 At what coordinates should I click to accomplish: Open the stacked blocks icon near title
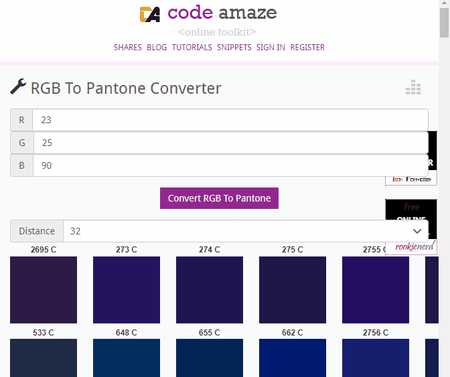pyautogui.click(x=413, y=87)
